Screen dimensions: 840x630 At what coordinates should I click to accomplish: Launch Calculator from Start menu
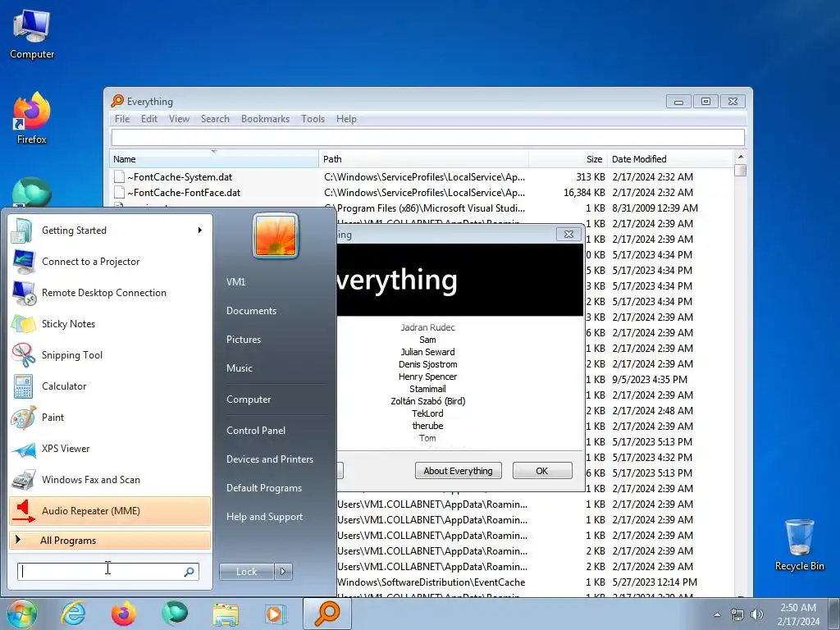click(x=109, y=386)
